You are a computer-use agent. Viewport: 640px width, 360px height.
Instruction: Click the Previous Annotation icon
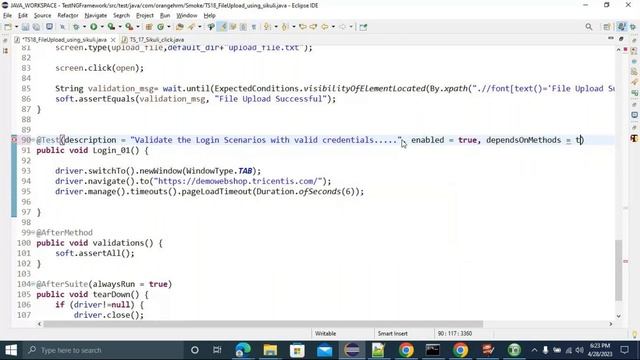click(x=285, y=27)
